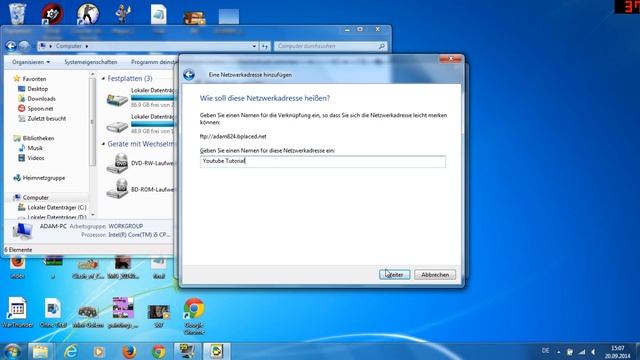Open Windows Media Player from taskbar
Image resolution: width=640 pixels, height=360 pixels.
pyautogui.click(x=99, y=351)
